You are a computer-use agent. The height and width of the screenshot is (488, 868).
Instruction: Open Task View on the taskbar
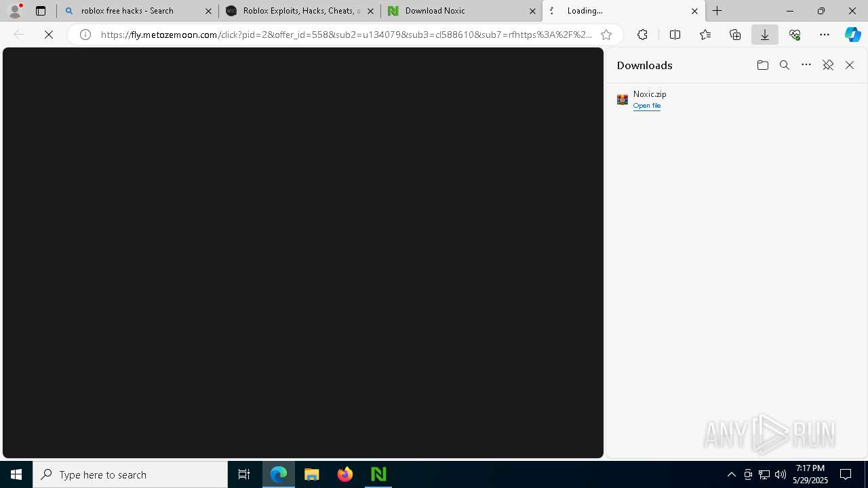pos(244,474)
